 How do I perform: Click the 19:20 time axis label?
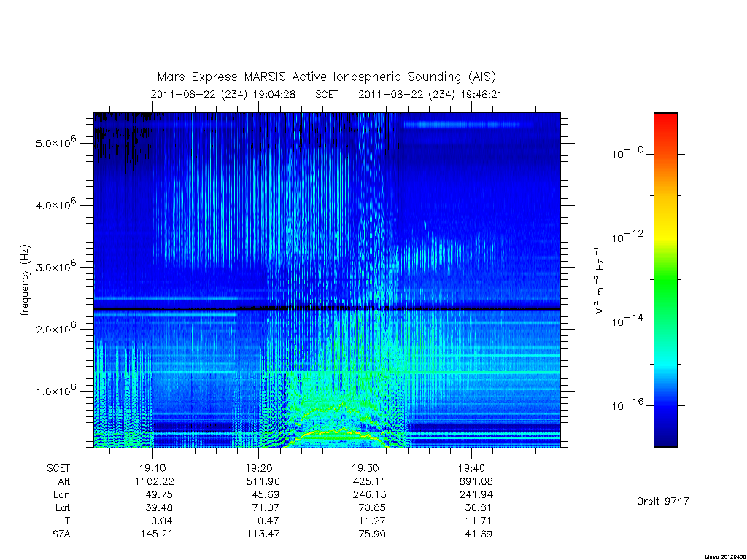(259, 468)
